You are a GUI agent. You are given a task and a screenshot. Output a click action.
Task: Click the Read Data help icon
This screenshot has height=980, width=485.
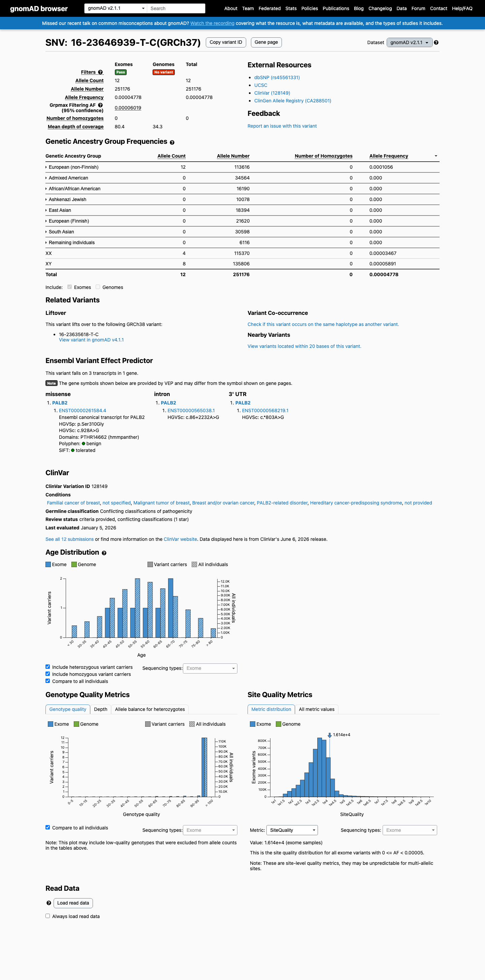pos(49,903)
